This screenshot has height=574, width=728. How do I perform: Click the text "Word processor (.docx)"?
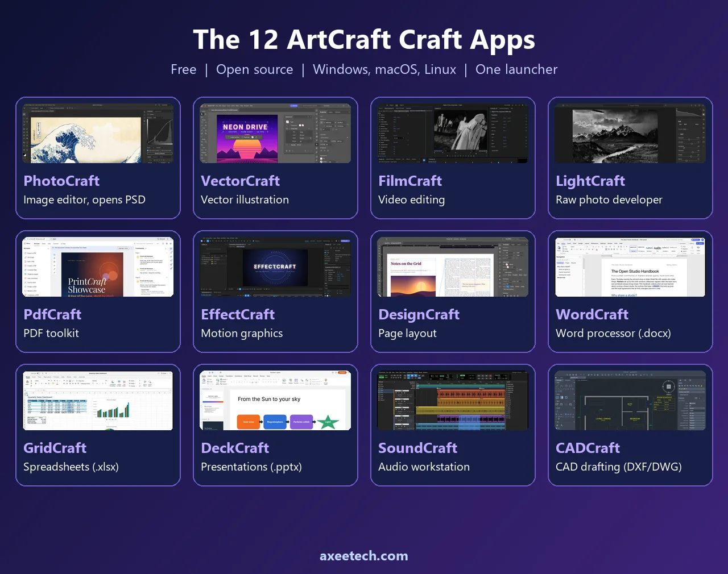tap(613, 333)
